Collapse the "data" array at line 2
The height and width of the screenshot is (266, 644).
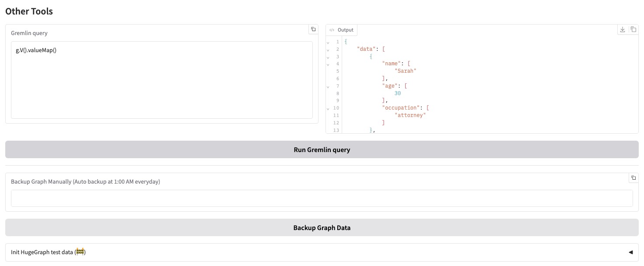(x=328, y=50)
